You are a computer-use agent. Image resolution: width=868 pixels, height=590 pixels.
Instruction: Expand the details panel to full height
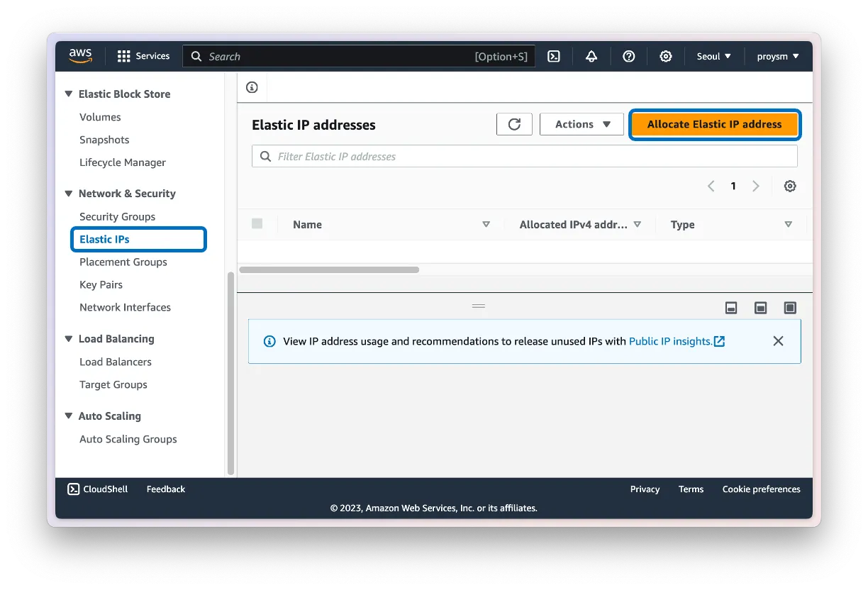pos(790,308)
